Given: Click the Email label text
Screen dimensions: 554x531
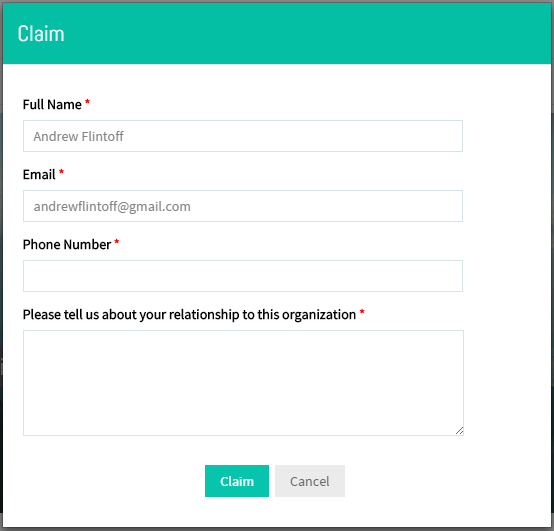Looking at the screenshot, I should click(39, 175).
